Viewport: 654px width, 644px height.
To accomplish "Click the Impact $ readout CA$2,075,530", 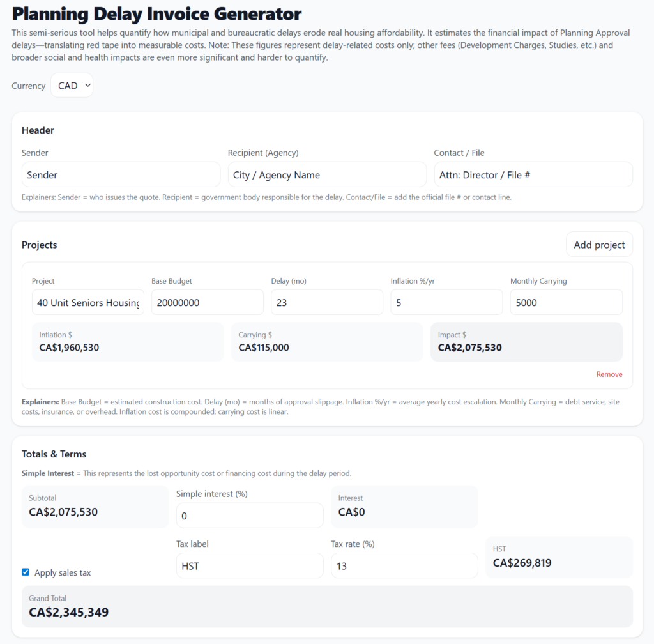I will click(x=526, y=342).
